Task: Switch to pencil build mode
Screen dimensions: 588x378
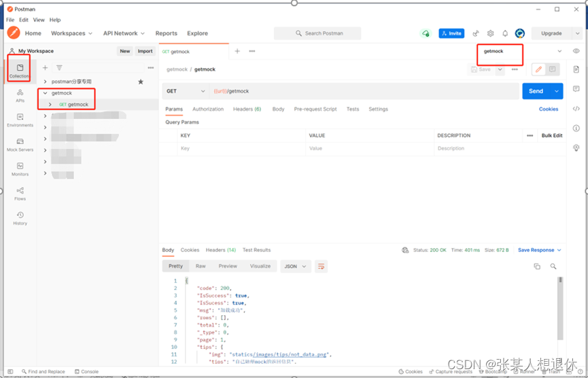Action: 538,69
